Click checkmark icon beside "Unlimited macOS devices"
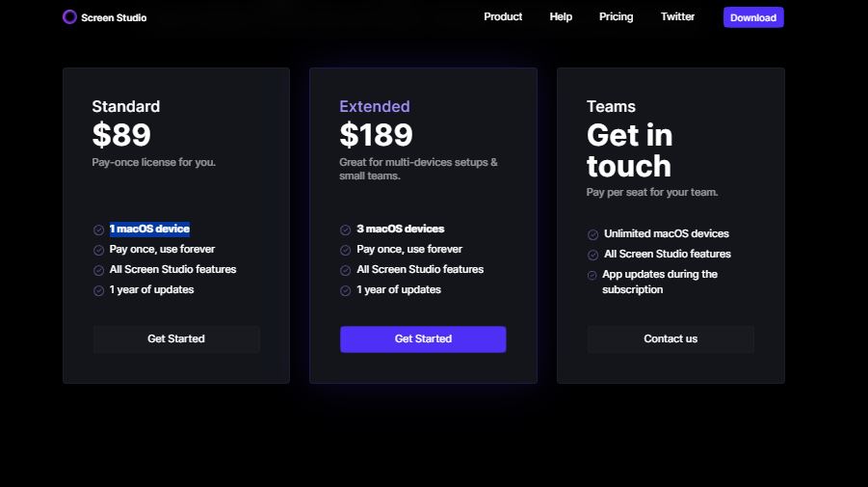 point(592,234)
